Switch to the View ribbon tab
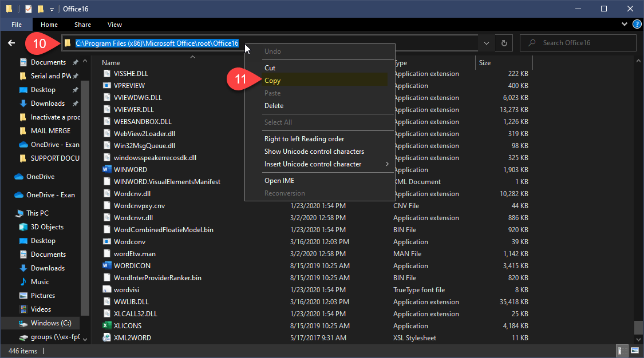This screenshot has height=358, width=644. pos(114,25)
